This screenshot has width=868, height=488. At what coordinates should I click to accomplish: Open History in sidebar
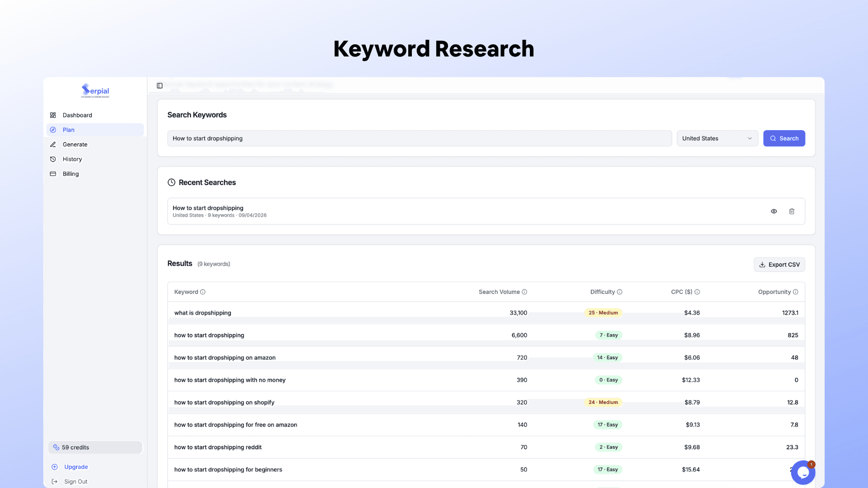95,159
